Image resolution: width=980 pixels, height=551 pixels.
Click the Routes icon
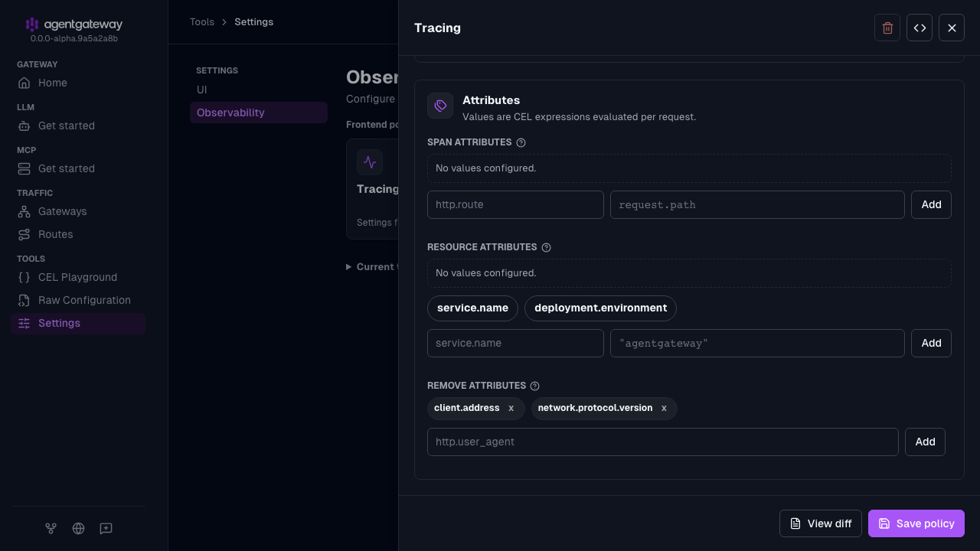coord(24,234)
